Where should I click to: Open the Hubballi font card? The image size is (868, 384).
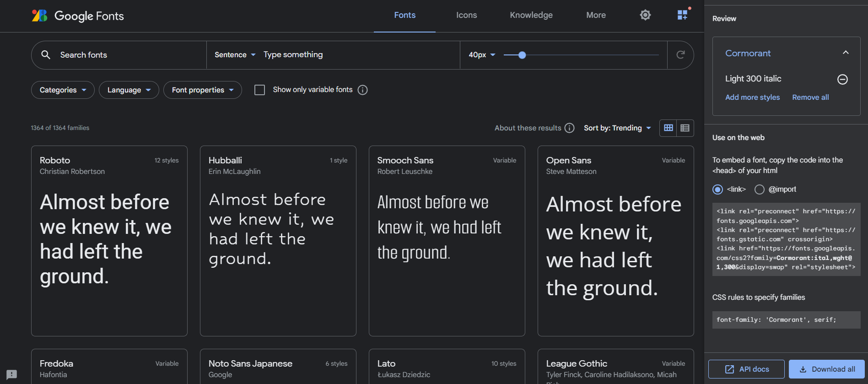(x=278, y=241)
